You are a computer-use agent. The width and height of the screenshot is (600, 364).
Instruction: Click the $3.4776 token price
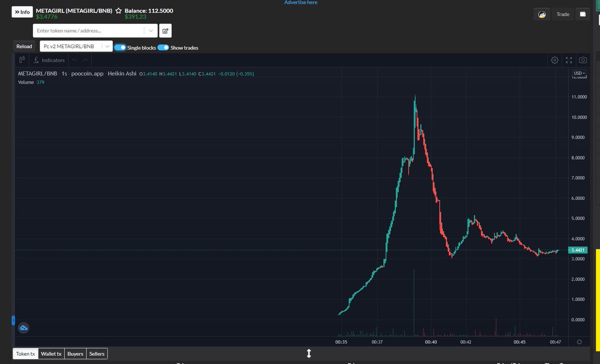tap(47, 17)
